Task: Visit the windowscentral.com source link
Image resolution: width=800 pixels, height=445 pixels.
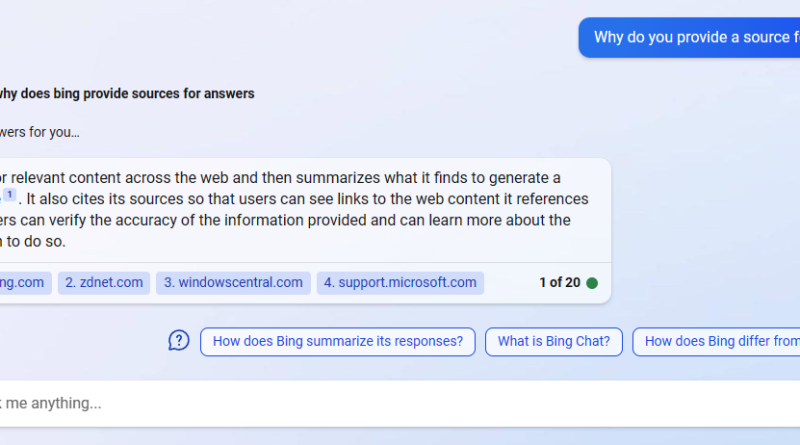Action: [233, 283]
